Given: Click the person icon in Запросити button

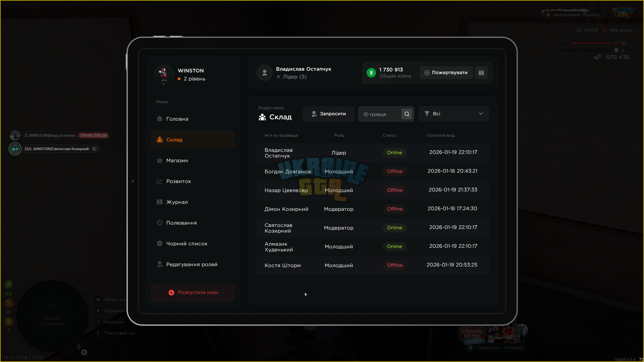Looking at the screenshot, I should point(314,114).
